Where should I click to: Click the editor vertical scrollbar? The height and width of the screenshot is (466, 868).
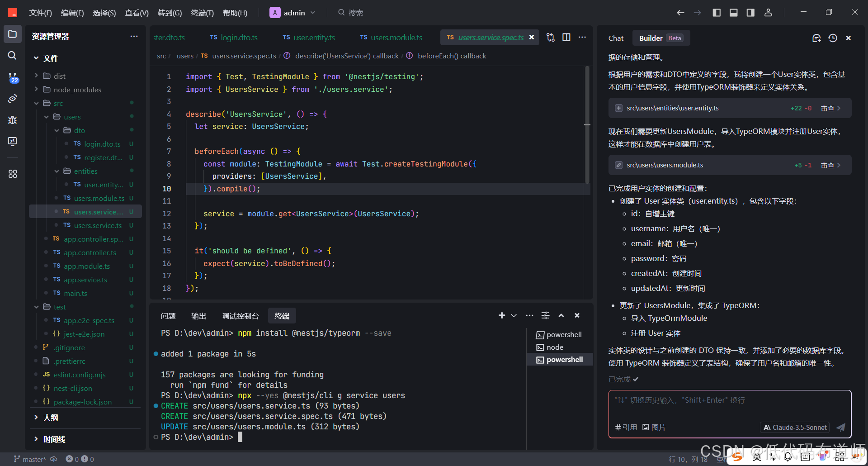click(587, 125)
